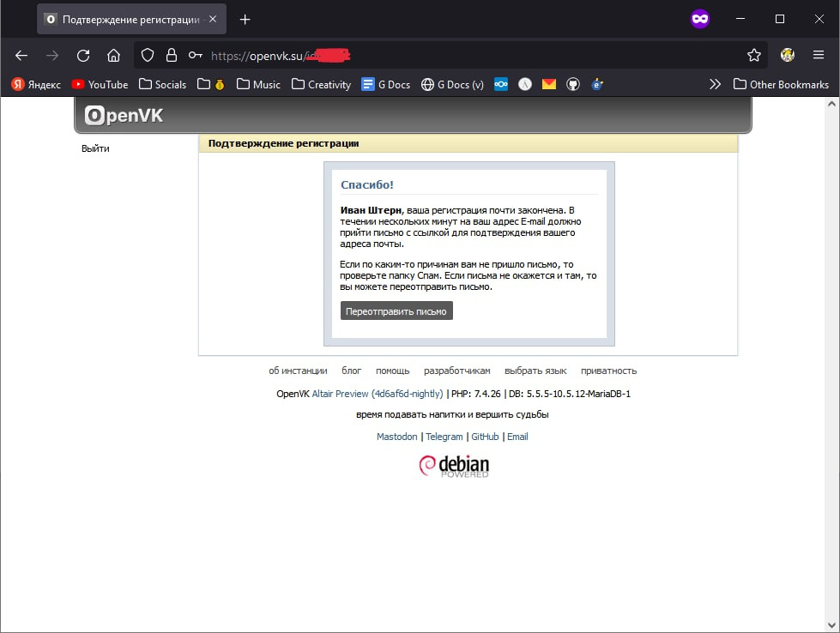Screen dimensions: 840x633
Task: Open the разработчикам footer link
Action: click(457, 371)
